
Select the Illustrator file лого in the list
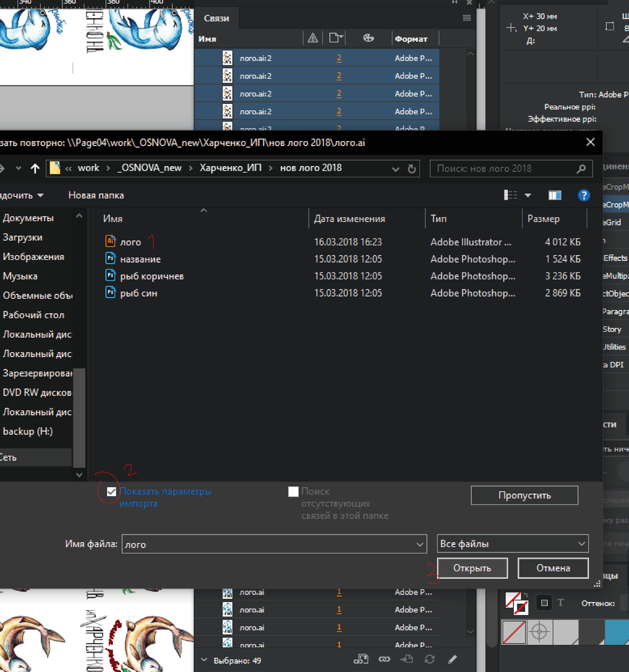pos(130,242)
